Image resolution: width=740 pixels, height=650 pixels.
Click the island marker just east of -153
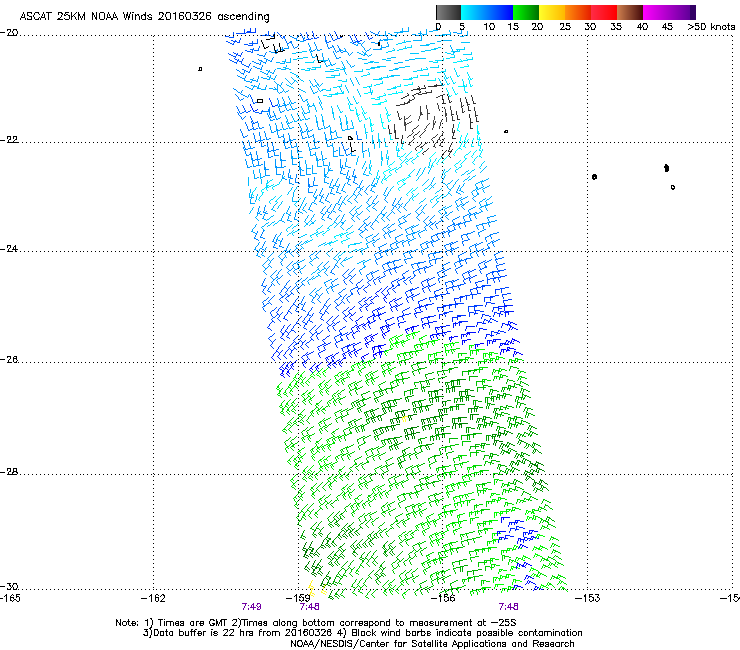595,177
